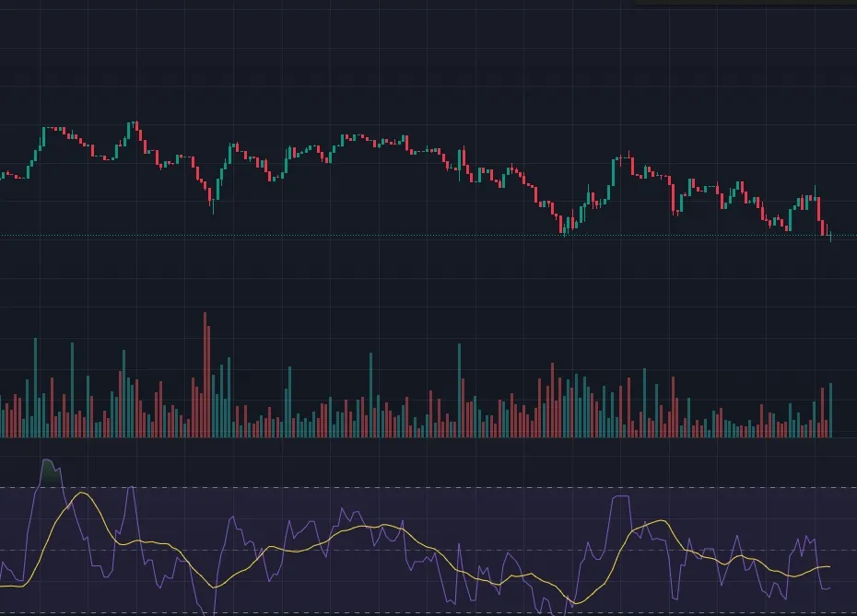Click the tallest red volume bar
This screenshot has height=616, width=857.
click(205, 375)
